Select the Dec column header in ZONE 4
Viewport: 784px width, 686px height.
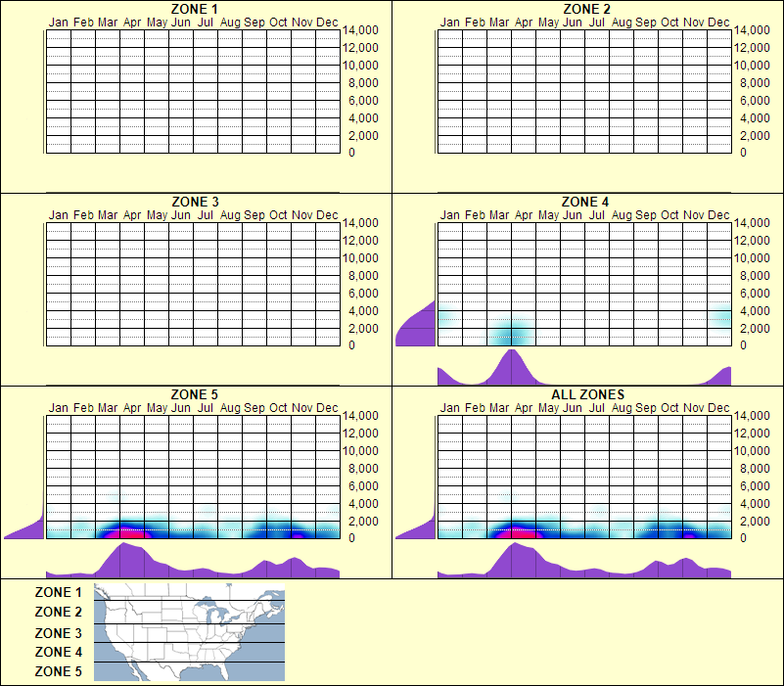(717, 214)
